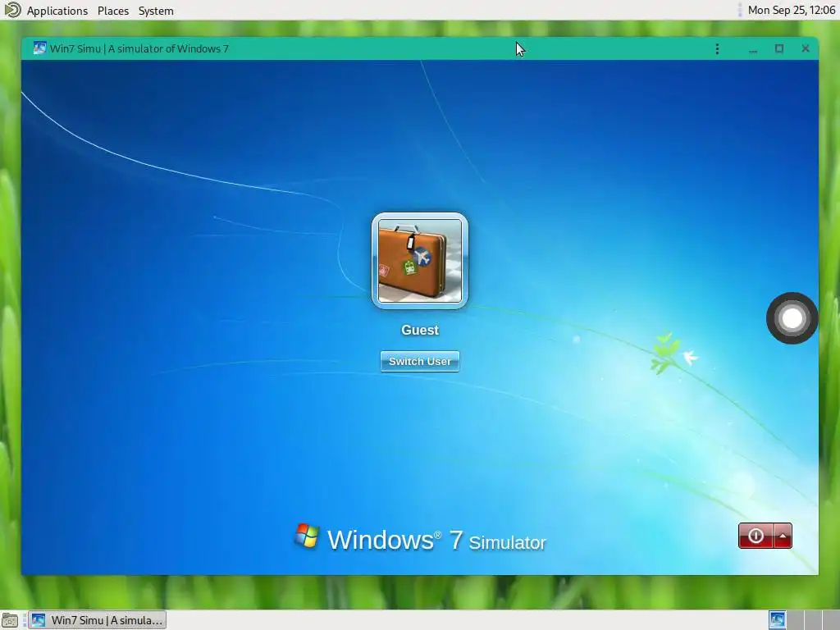Click the show desktop icon in bottom panel
The image size is (840, 630).
(x=10, y=620)
